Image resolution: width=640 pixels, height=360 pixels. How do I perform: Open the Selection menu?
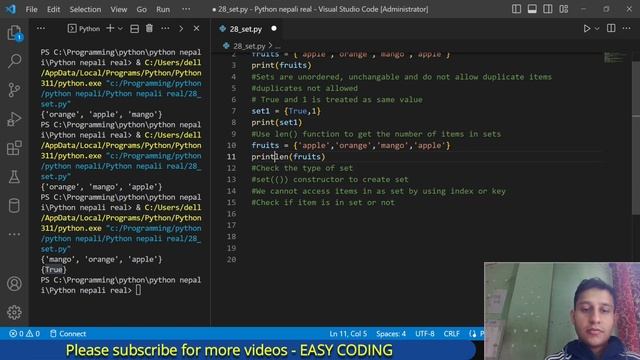coord(85,9)
